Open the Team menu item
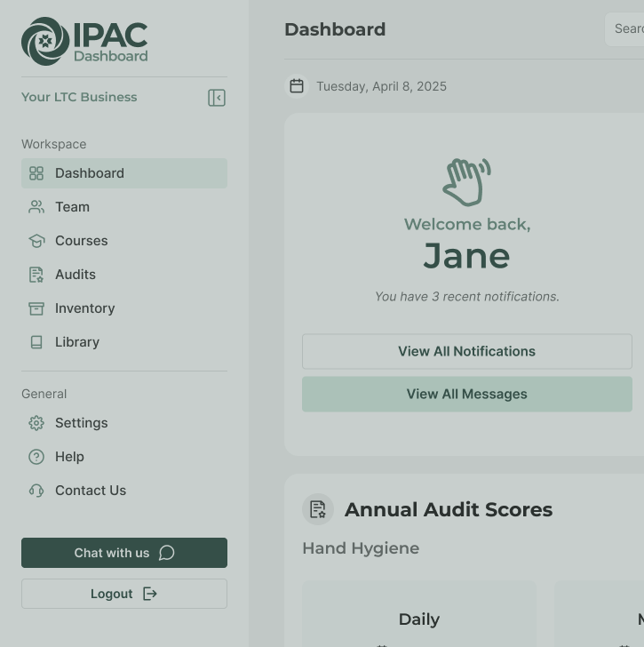644x647 pixels. click(73, 207)
